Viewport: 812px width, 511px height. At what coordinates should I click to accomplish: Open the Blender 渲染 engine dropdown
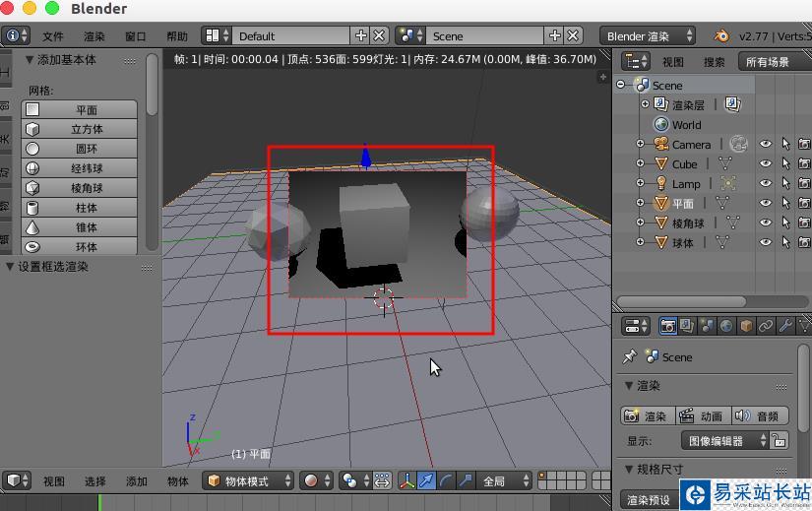[648, 35]
